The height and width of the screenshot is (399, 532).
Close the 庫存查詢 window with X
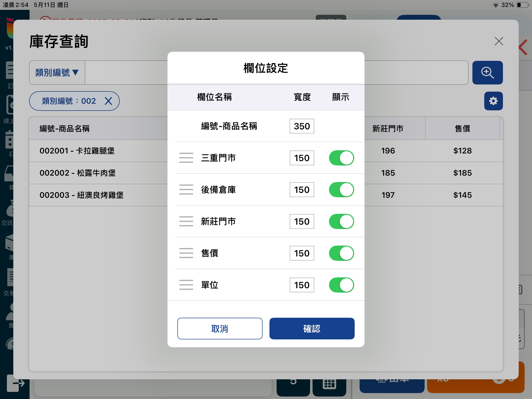click(499, 41)
